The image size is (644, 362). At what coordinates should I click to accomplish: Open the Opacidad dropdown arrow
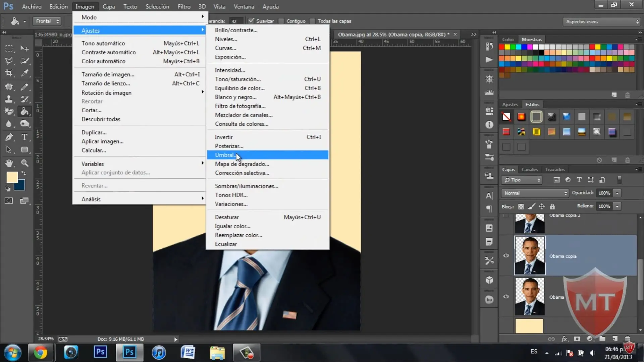point(617,193)
